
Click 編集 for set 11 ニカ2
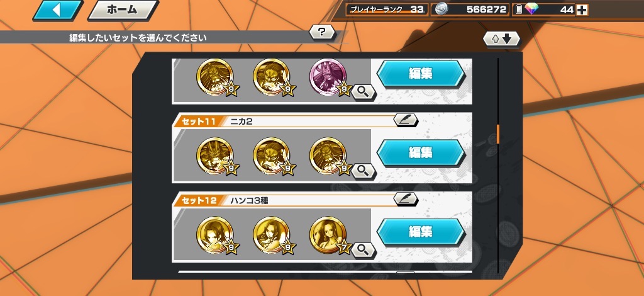pyautogui.click(x=421, y=153)
